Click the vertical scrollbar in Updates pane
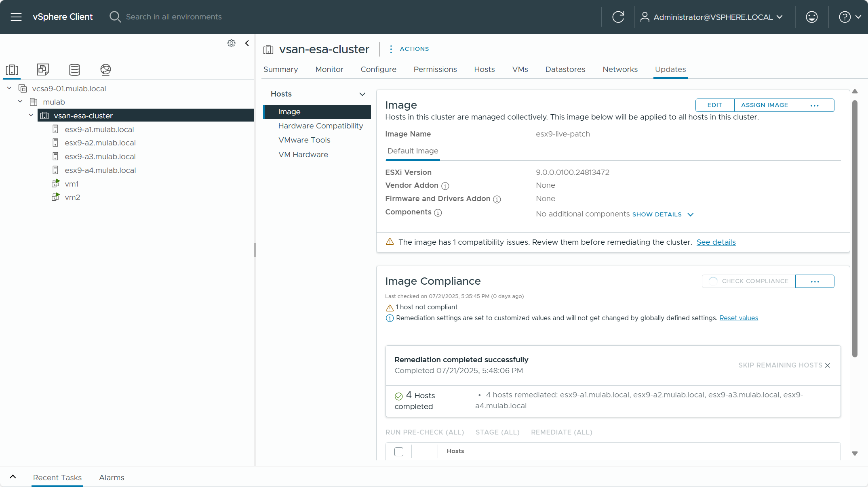 855,228
